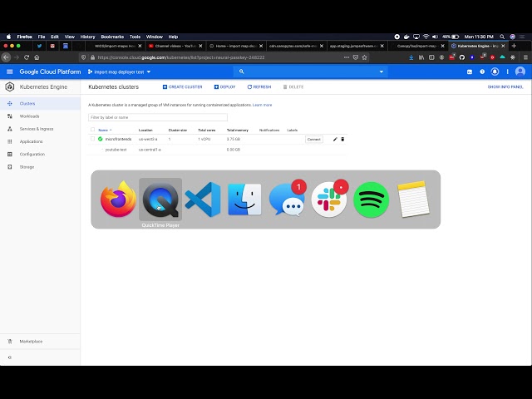Open the help icon in header
The height and width of the screenshot is (399, 532).
pyautogui.click(x=482, y=71)
